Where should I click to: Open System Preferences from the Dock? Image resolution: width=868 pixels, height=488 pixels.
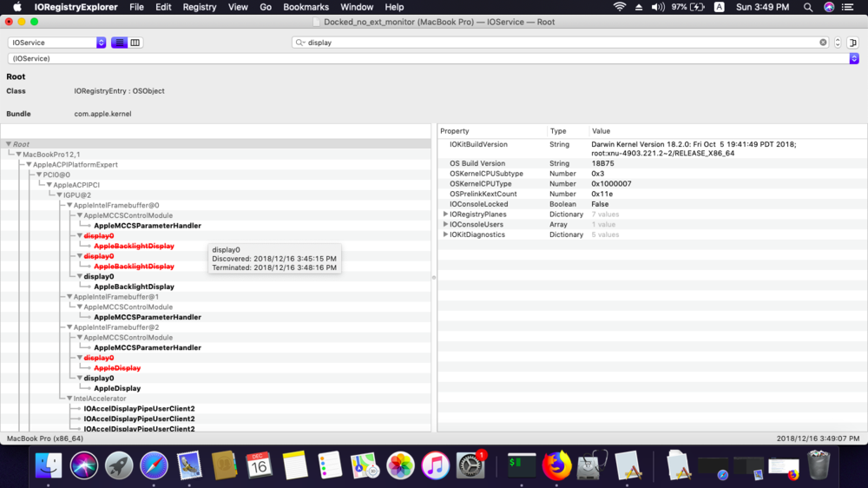470,465
